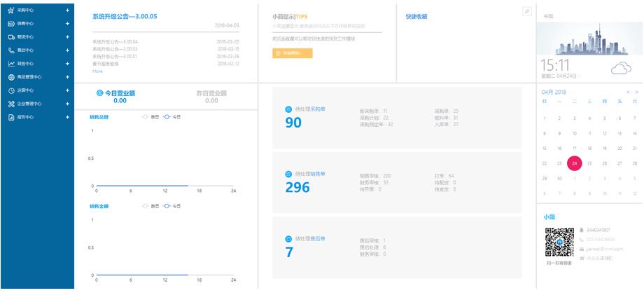Switch to the 昨日营业额 tab
This screenshot has height=293, width=644.
click(211, 93)
